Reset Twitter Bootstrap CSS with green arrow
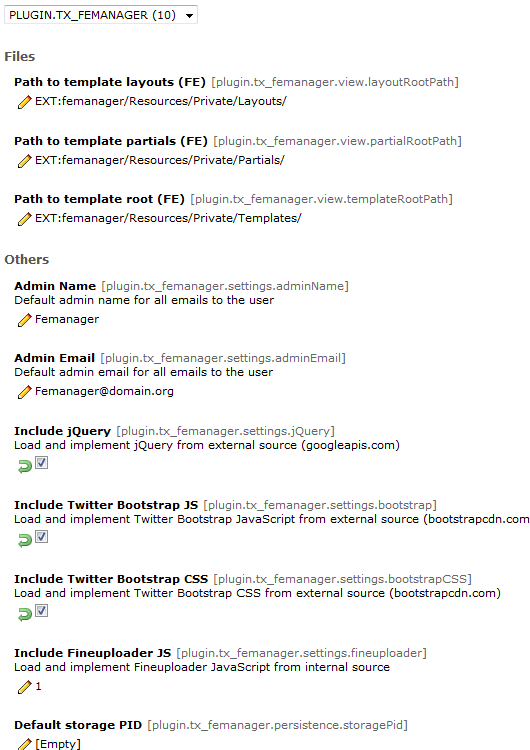This screenshot has height=750, width=530. point(24,614)
